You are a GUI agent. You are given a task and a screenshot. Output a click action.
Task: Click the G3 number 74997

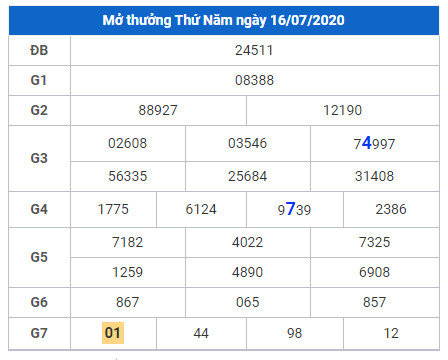pyautogui.click(x=374, y=143)
